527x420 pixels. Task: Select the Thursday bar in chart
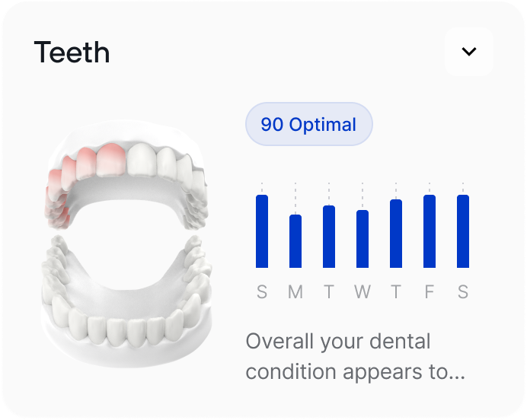tap(396, 234)
